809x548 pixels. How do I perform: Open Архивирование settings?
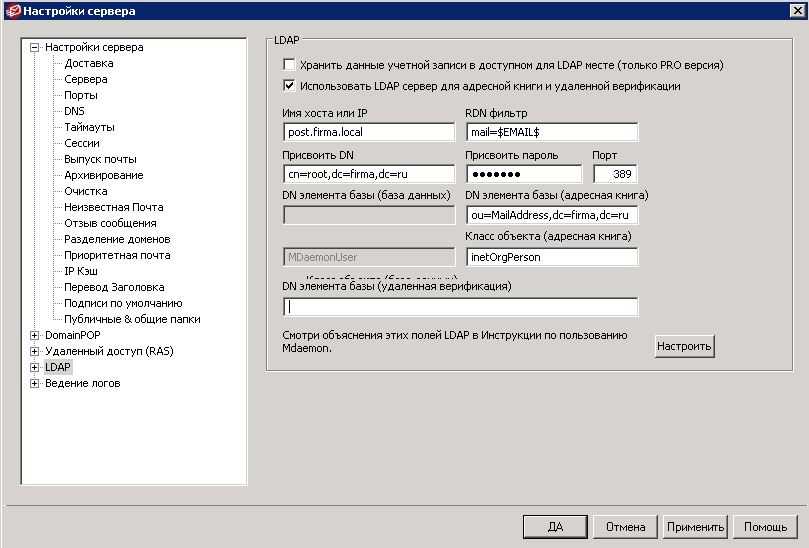(x=104, y=175)
